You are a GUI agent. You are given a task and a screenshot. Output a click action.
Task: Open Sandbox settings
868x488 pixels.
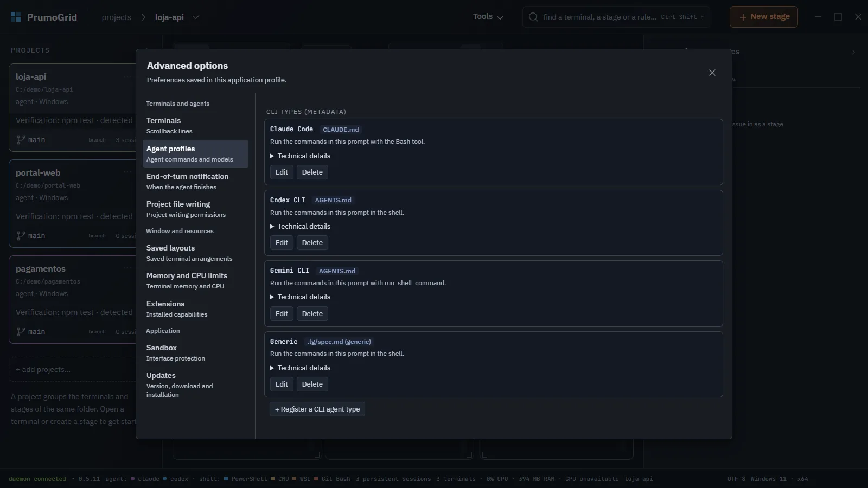click(195, 352)
